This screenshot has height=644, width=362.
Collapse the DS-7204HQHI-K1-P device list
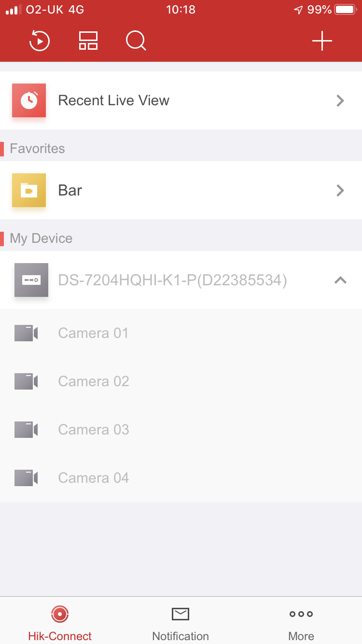pyautogui.click(x=340, y=280)
